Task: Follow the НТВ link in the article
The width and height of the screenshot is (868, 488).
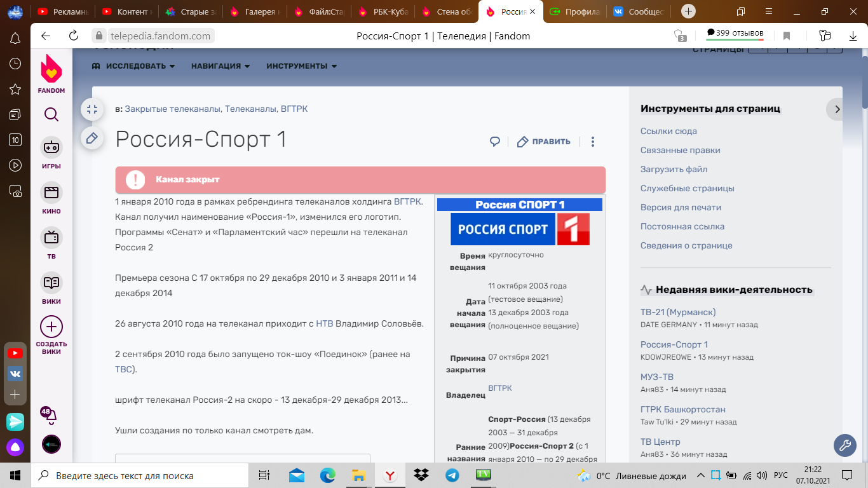Action: pyautogui.click(x=325, y=323)
